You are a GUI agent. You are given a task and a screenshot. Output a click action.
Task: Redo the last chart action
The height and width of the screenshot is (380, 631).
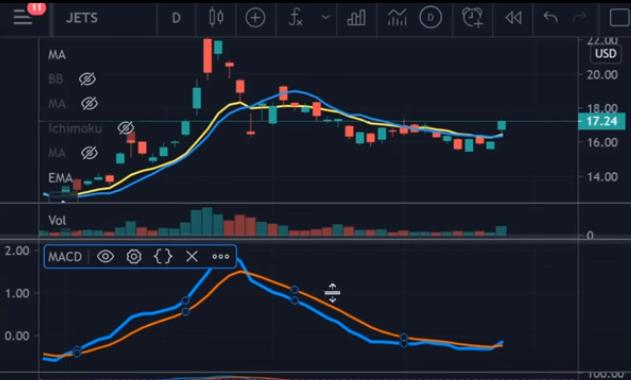point(579,17)
